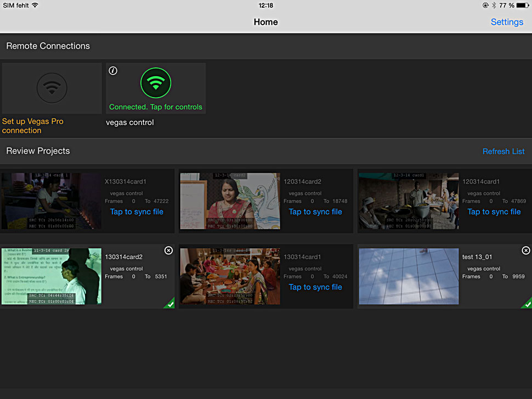Open 120314card2 woman in sari thumbnail
Viewport: 532px width, 399px height.
point(230,201)
